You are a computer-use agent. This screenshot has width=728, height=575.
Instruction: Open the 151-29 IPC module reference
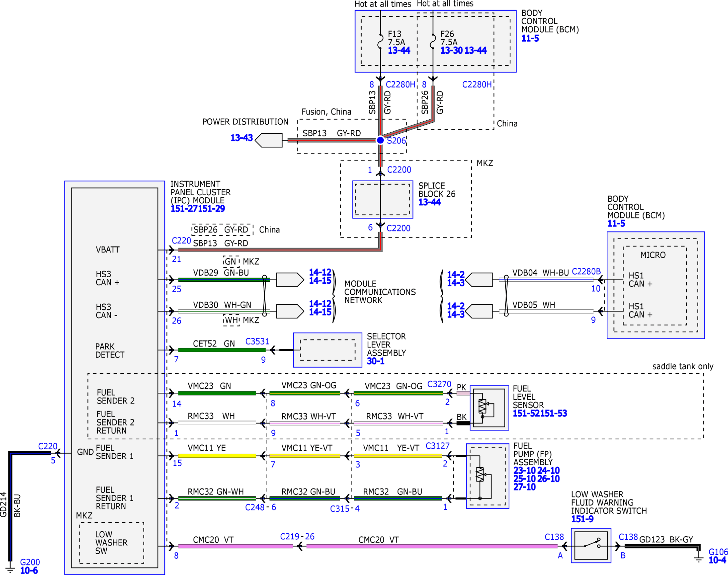coord(212,209)
